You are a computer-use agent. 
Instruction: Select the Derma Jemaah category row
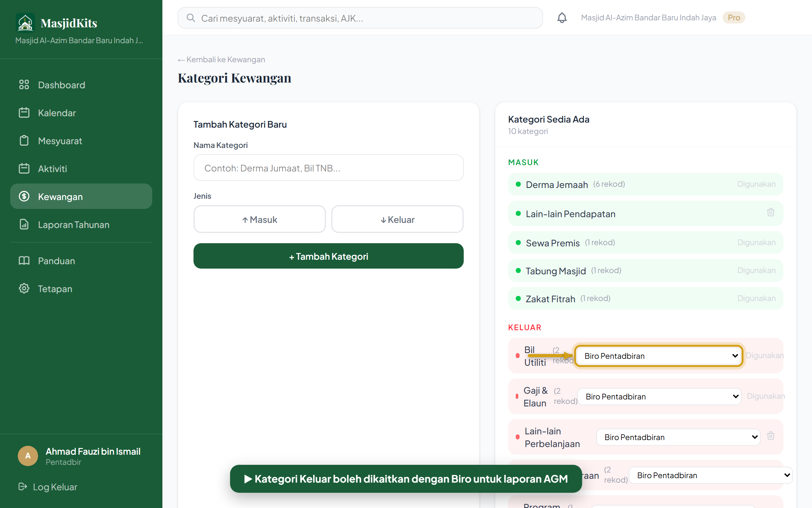pos(645,184)
